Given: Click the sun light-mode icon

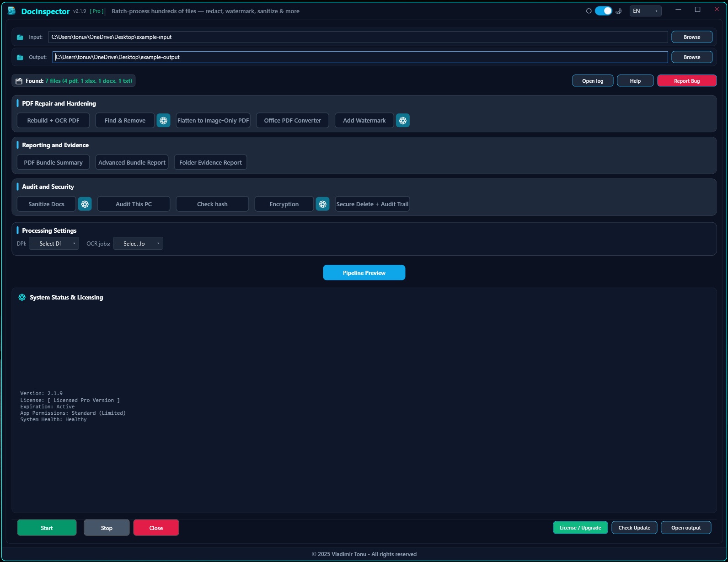Looking at the screenshot, I should pyautogui.click(x=589, y=11).
